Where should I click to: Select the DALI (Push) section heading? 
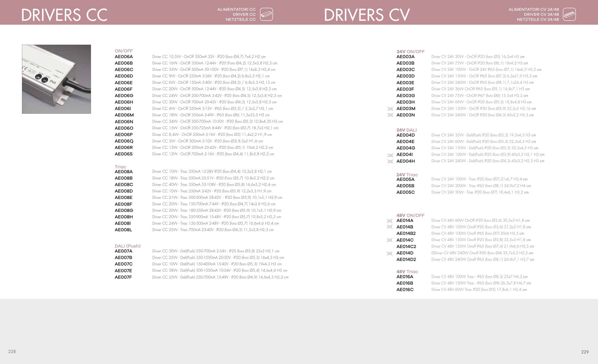coord(127,246)
